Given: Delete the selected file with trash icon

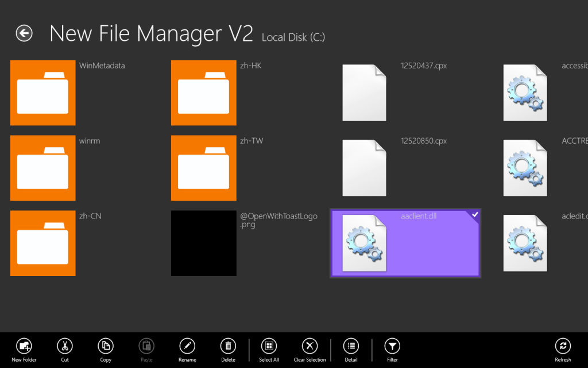Looking at the screenshot, I should pos(228,346).
